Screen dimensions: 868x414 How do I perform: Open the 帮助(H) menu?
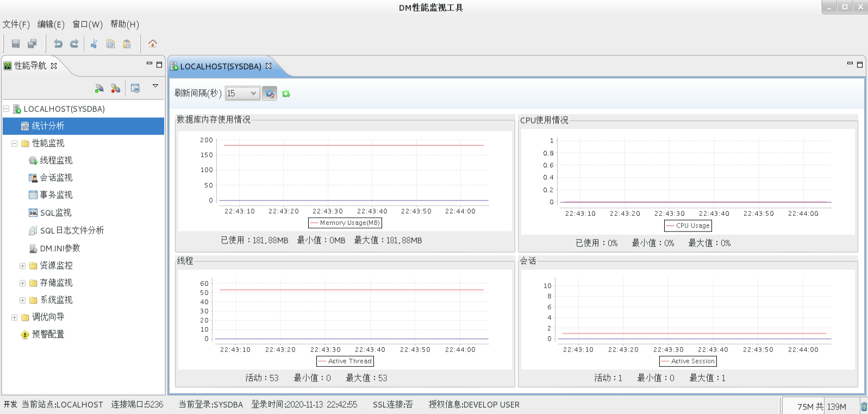(124, 24)
